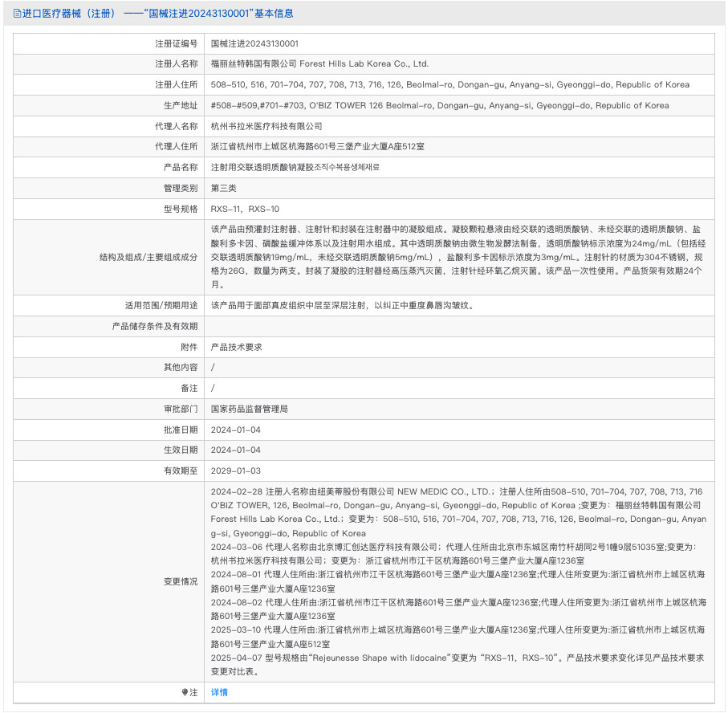Viewport: 728px width, 713px height.
Task: Click the document icon beside the page title
Action: (17, 14)
